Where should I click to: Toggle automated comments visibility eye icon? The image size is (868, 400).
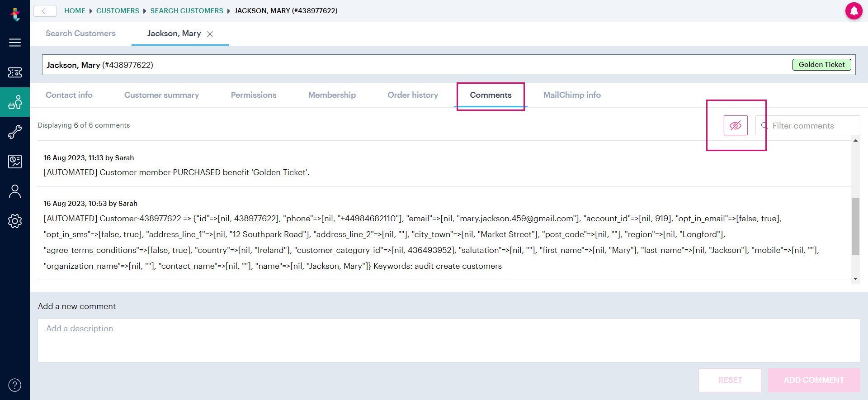point(736,125)
